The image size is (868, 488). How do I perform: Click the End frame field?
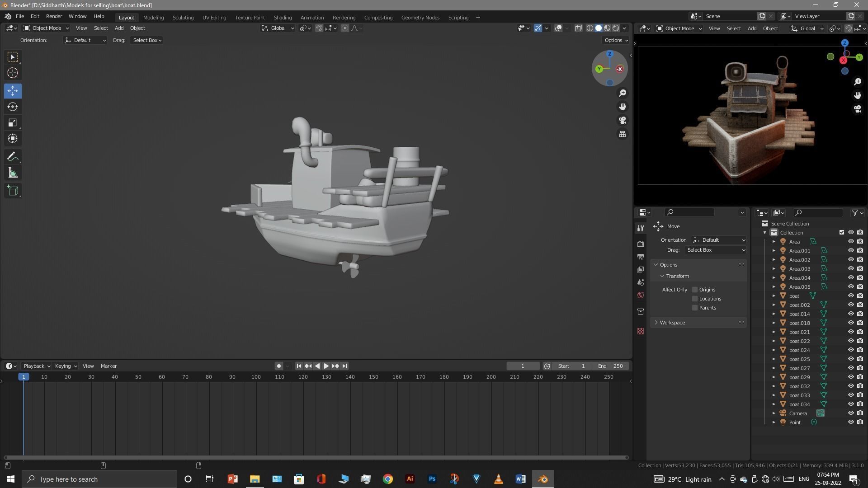[x=610, y=366]
